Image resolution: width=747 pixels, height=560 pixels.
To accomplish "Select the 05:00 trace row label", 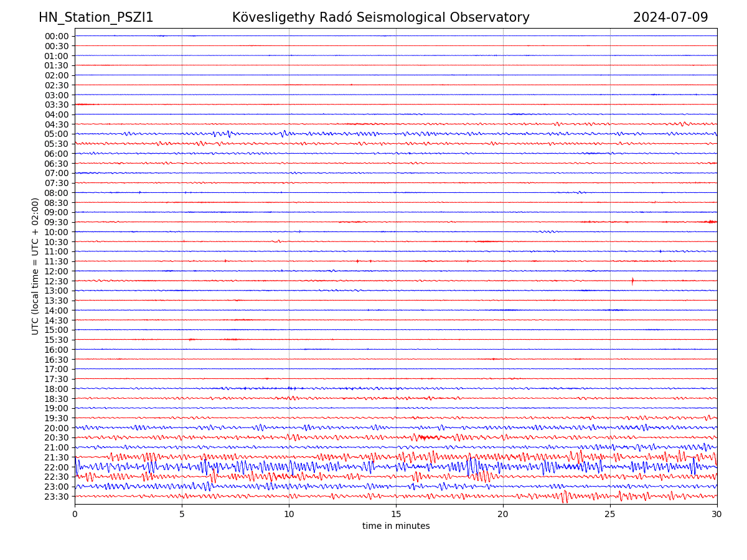I will (57, 134).
